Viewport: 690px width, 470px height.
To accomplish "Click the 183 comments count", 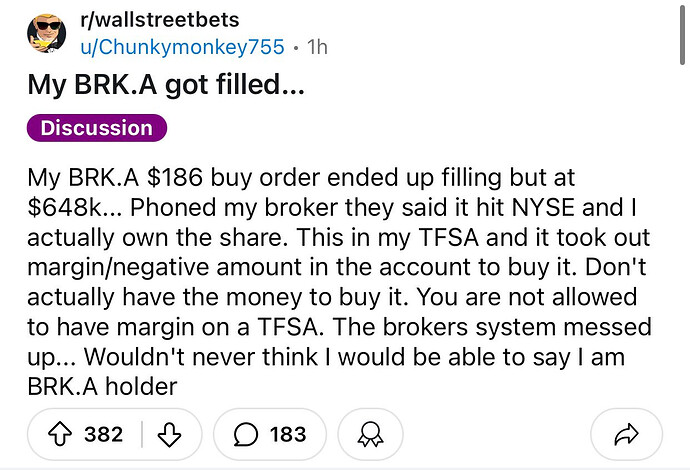I will click(288, 434).
